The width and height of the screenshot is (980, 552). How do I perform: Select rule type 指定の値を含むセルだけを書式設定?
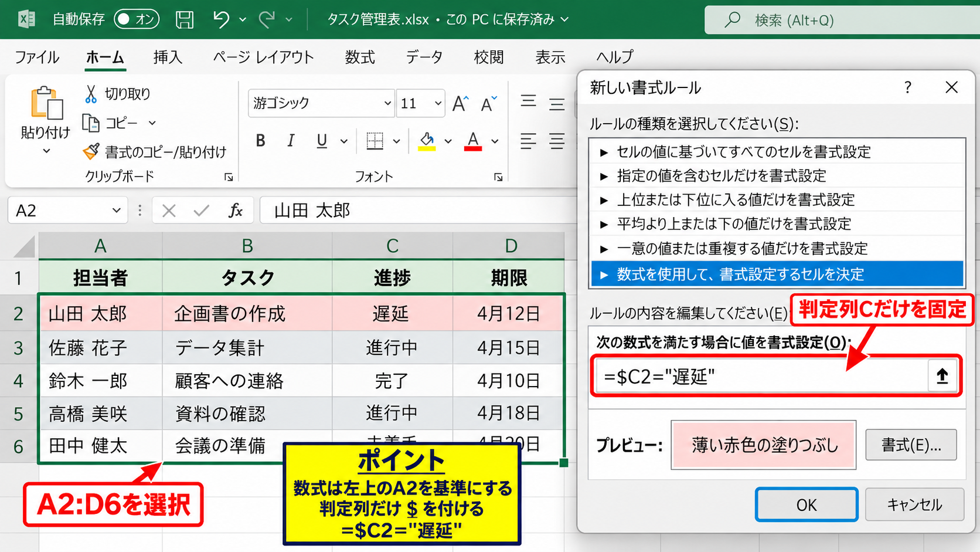[777, 175]
